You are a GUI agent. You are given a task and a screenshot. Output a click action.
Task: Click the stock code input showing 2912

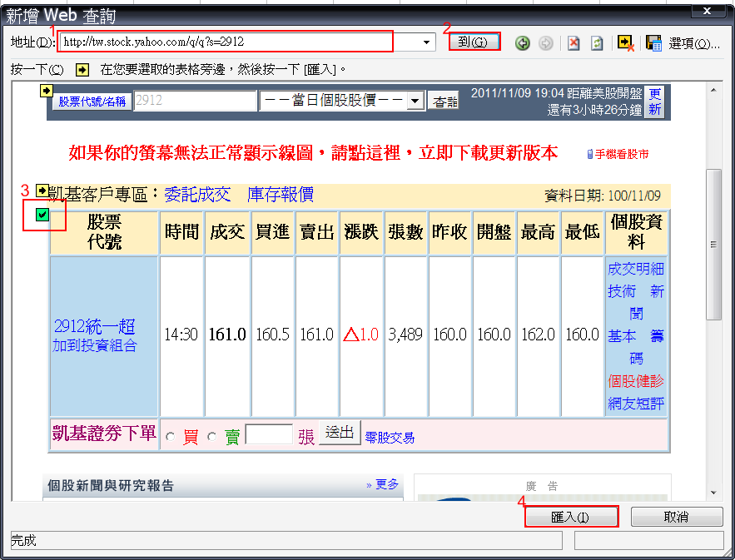point(195,101)
